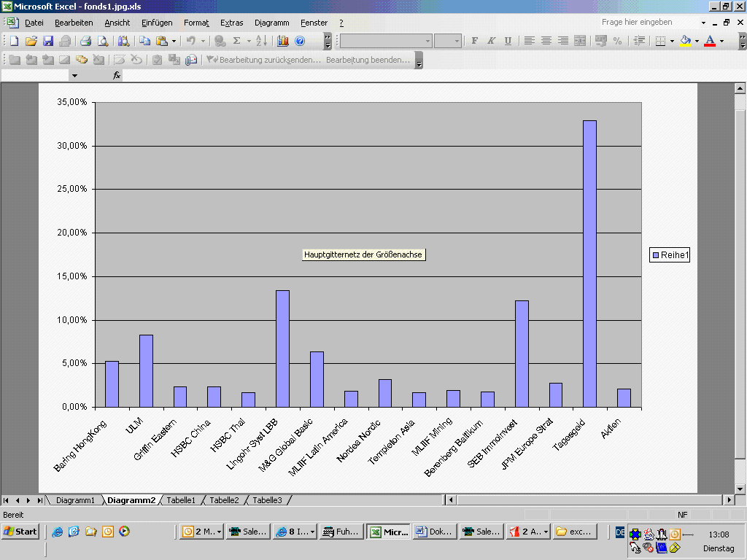This screenshot has height=560, width=747.
Task: Click the Save floppy disk icon
Action: (x=48, y=41)
